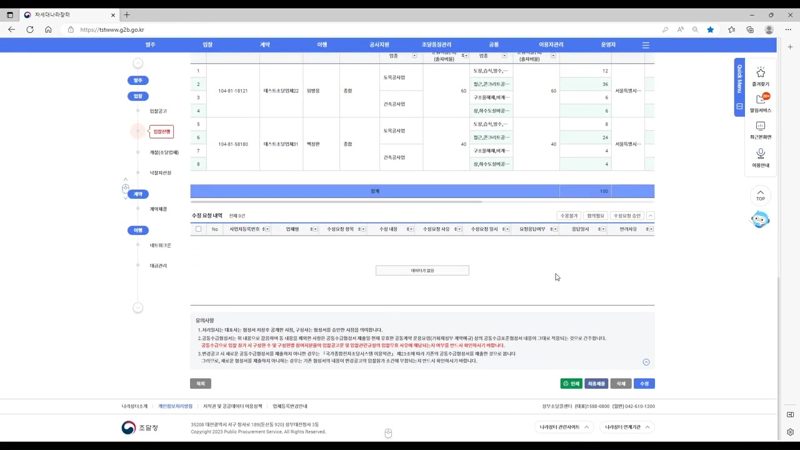Open filter dropdown for 수정요청 사유 column
The width and height of the screenshot is (800, 450).
click(458, 229)
